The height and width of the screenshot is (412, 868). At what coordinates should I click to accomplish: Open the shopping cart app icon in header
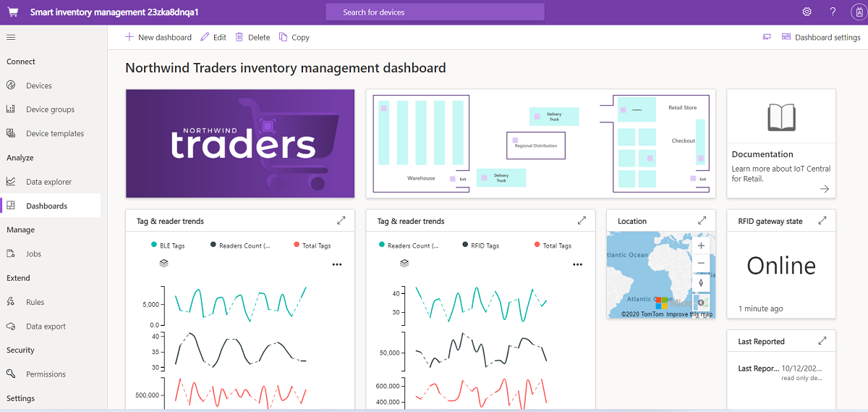[x=12, y=12]
